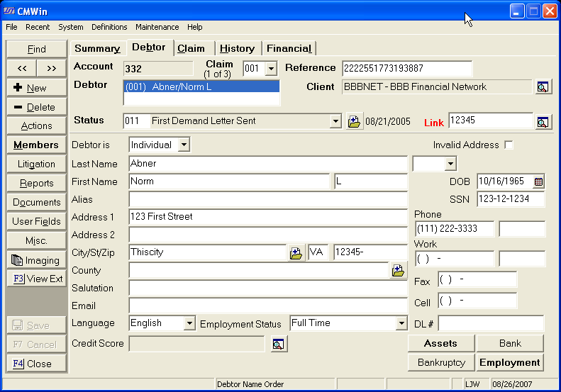Click the Bankruptcy button
Image resolution: width=561 pixels, height=392 pixels.
click(x=440, y=362)
